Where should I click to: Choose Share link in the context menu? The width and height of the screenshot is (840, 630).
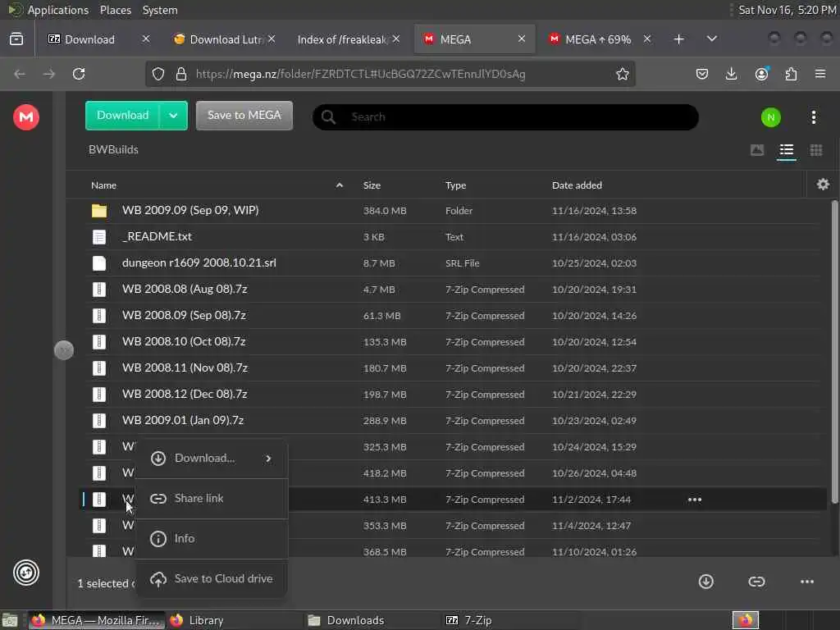[212, 499]
